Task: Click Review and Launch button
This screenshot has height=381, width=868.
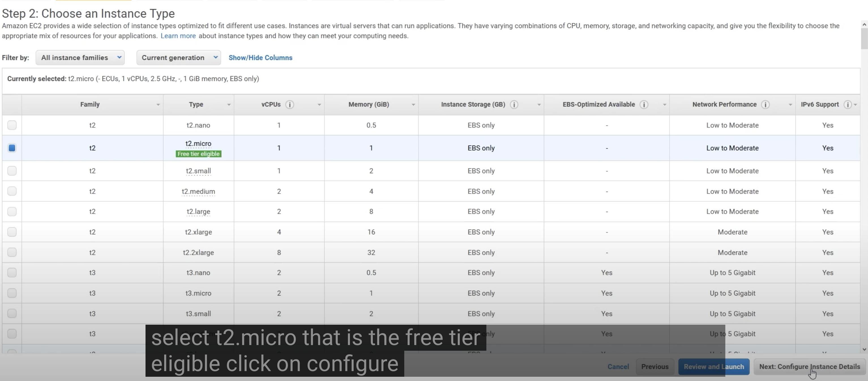Action: tap(714, 367)
